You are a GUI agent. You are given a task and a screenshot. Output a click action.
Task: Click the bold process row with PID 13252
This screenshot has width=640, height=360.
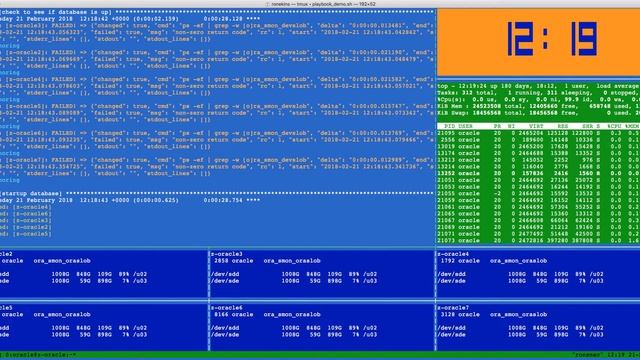click(x=538, y=173)
